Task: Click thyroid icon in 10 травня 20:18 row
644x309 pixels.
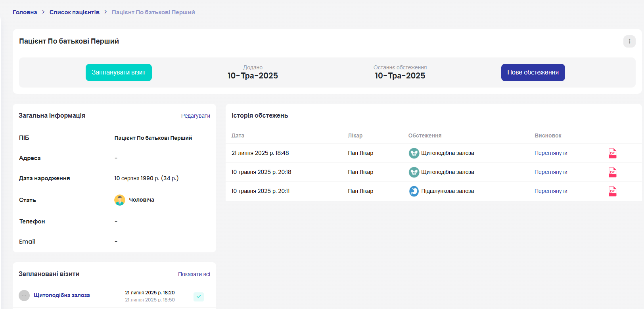Action: coord(414,172)
